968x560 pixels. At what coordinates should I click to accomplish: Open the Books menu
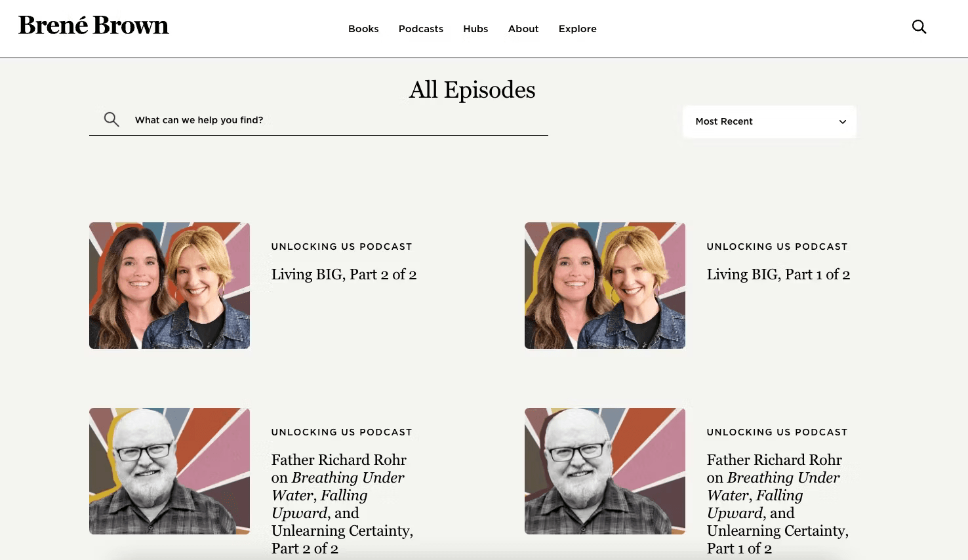pyautogui.click(x=363, y=29)
